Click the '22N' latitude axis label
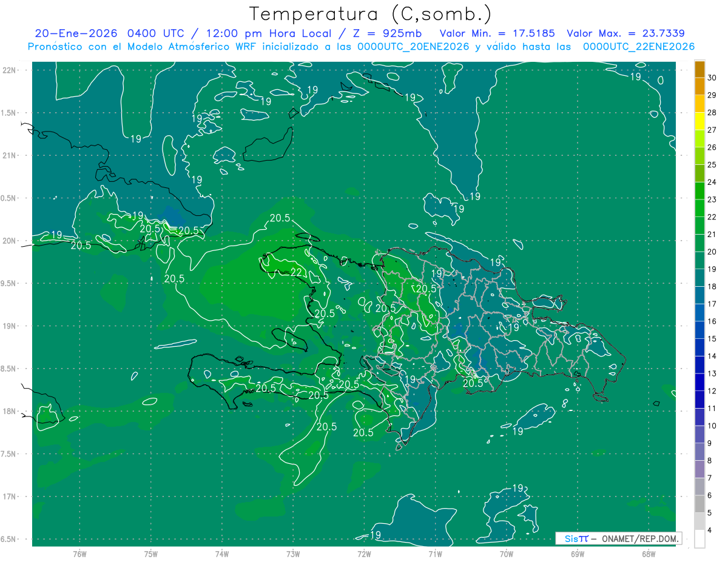The height and width of the screenshot is (562, 728). click(x=9, y=70)
